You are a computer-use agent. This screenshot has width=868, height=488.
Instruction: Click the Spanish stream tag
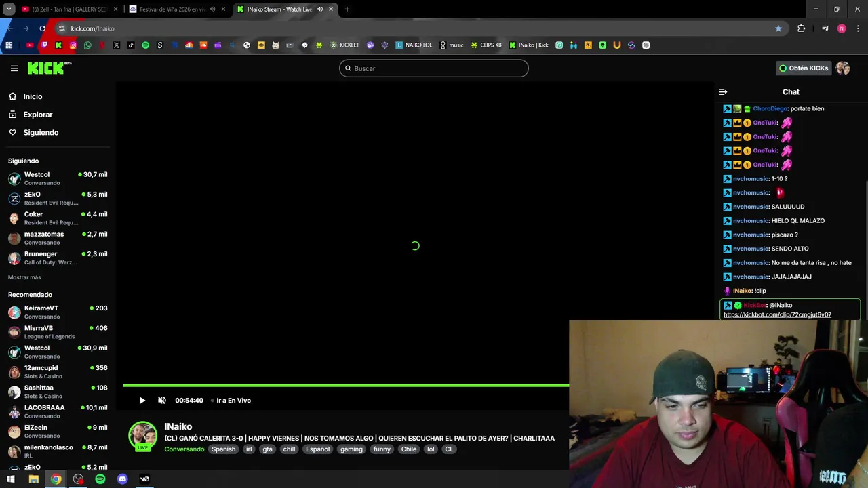[223, 449]
